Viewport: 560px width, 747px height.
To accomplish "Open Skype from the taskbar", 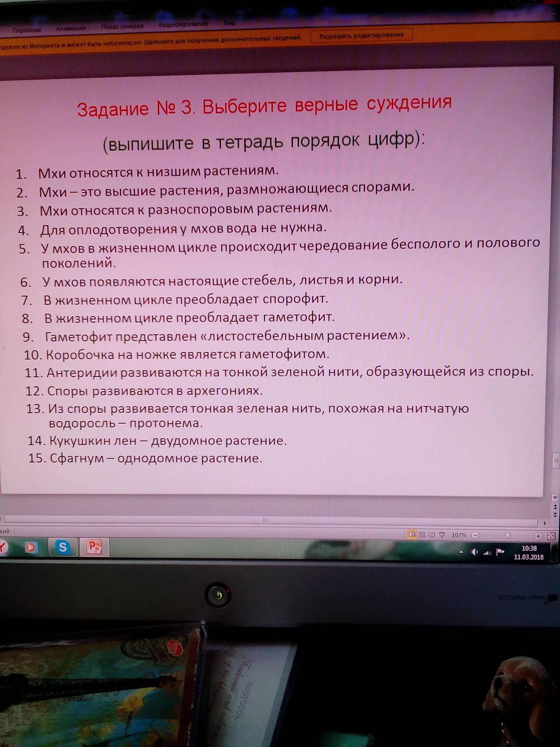I will coord(63,547).
